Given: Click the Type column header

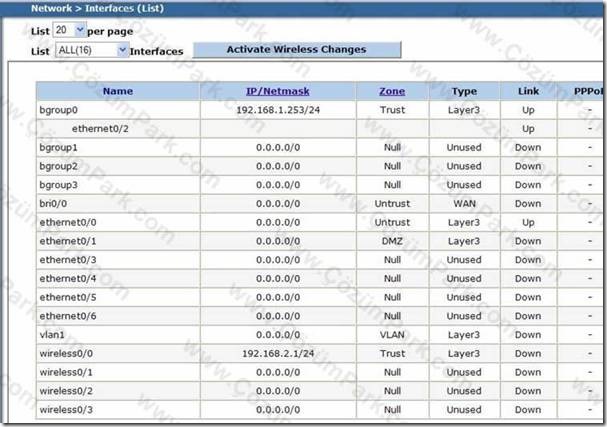Looking at the screenshot, I should click(x=464, y=91).
